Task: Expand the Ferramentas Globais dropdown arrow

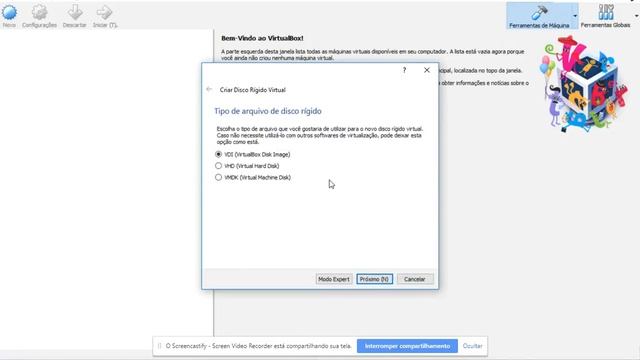Action: [x=636, y=16]
